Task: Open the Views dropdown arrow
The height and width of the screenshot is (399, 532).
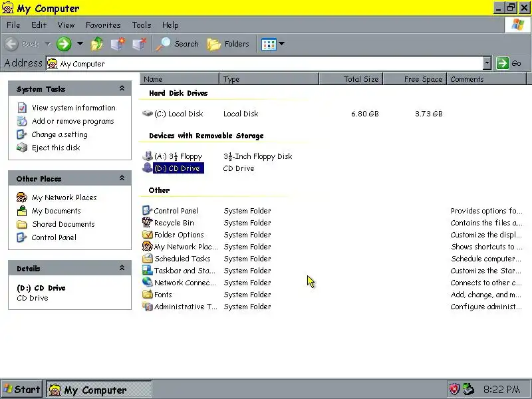Action: pyautogui.click(x=281, y=44)
